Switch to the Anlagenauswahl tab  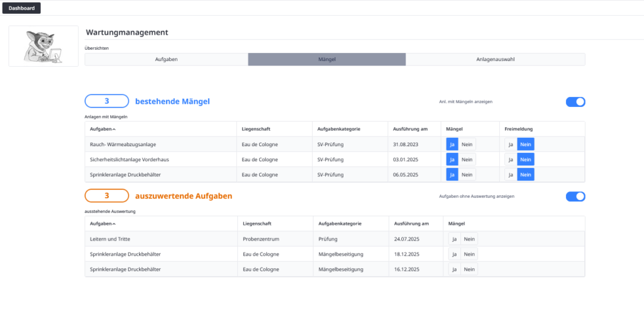point(495,59)
